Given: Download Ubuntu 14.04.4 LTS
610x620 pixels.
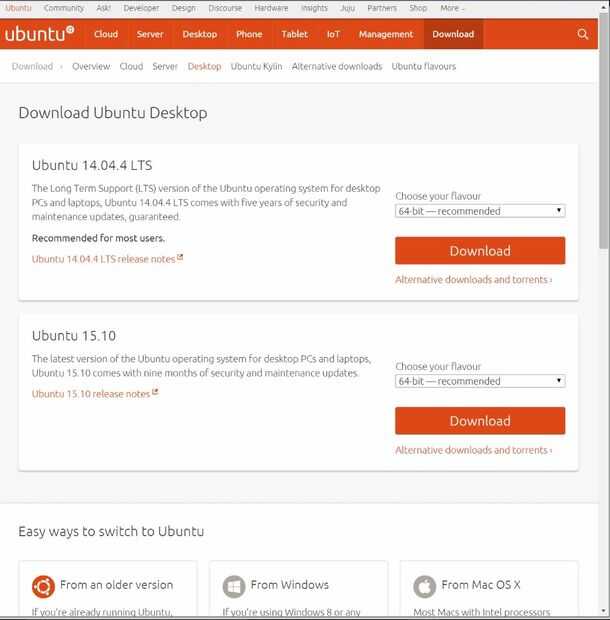Looking at the screenshot, I should click(480, 251).
